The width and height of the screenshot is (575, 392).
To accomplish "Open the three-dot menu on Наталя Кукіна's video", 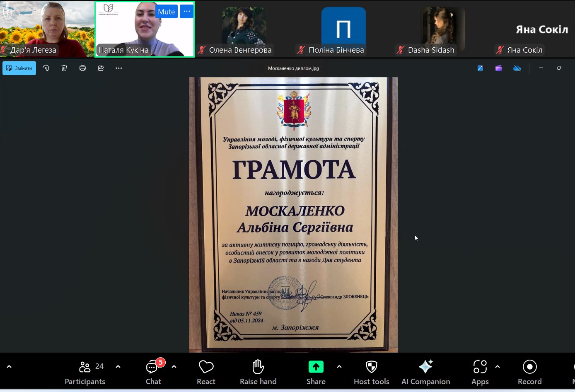I will tap(187, 12).
